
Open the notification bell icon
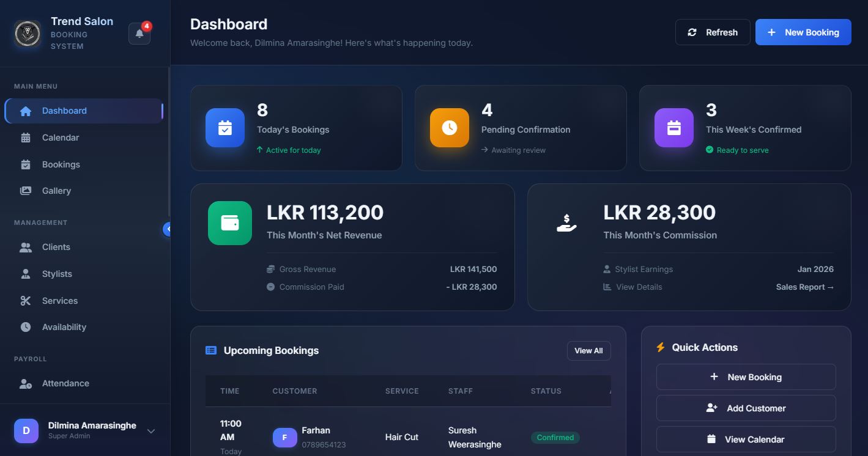click(139, 33)
